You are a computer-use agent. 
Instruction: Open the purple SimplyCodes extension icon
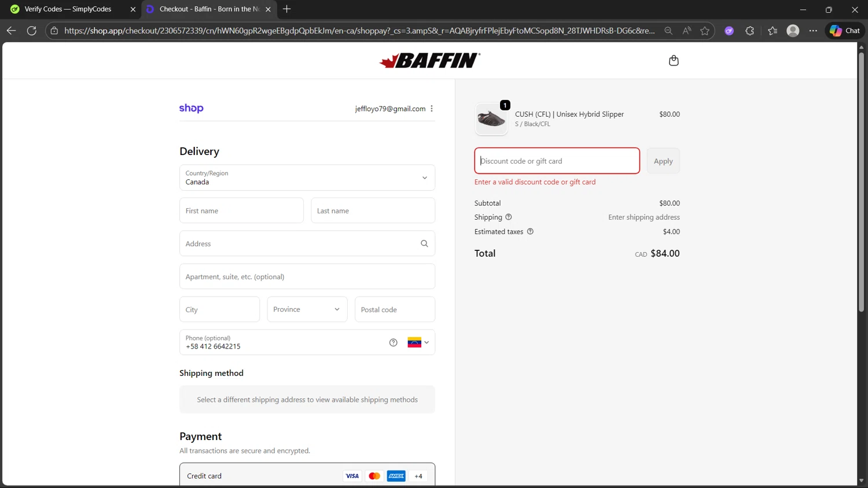pos(729,31)
